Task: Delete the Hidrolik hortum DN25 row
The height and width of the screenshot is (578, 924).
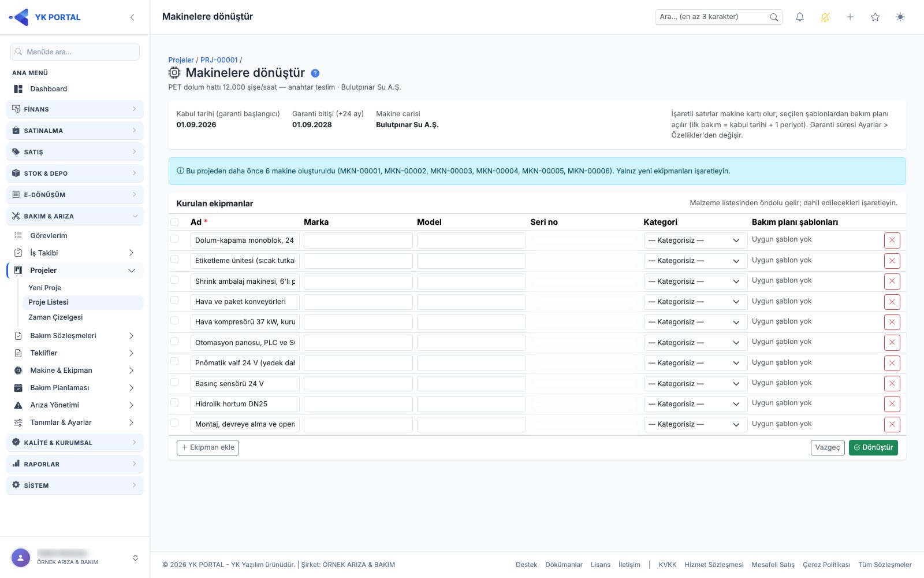Action: click(892, 404)
